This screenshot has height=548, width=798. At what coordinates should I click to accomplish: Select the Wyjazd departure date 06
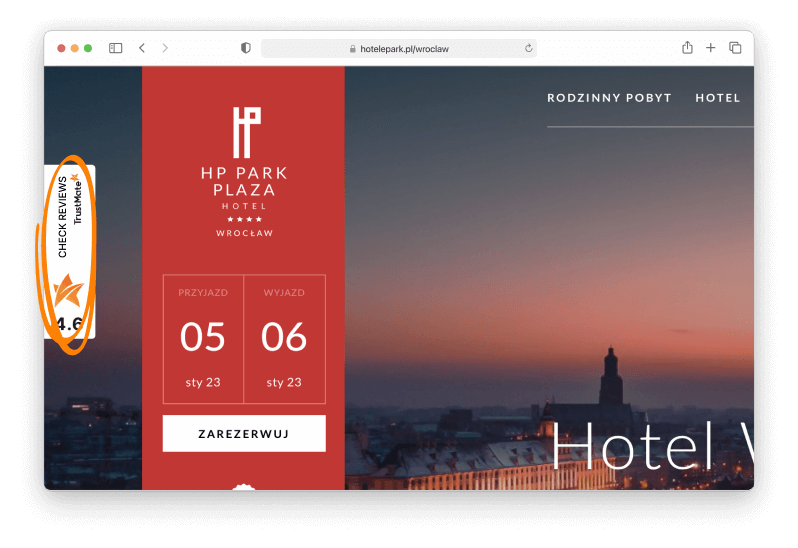pos(284,339)
